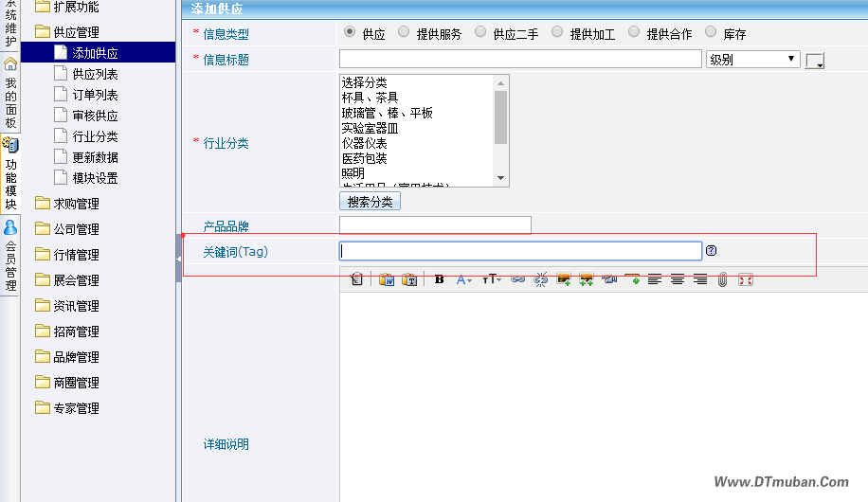The width and height of the screenshot is (868, 502).
Task: Open the font color dropdown in editor
Action: (x=464, y=279)
